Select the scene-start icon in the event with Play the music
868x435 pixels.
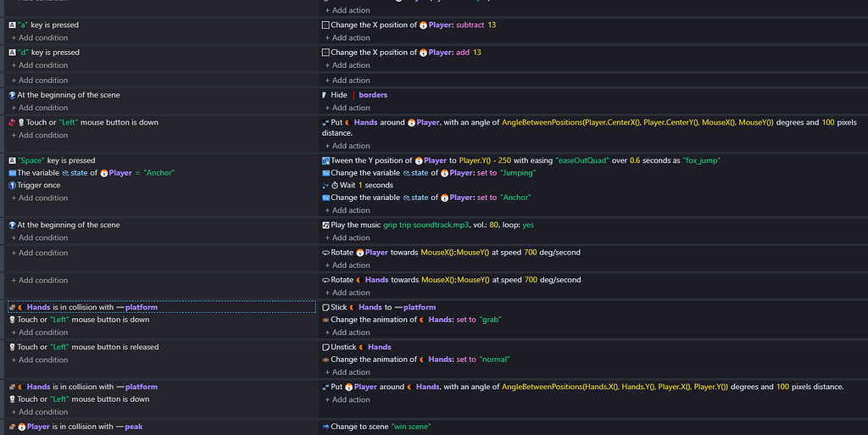coord(12,226)
